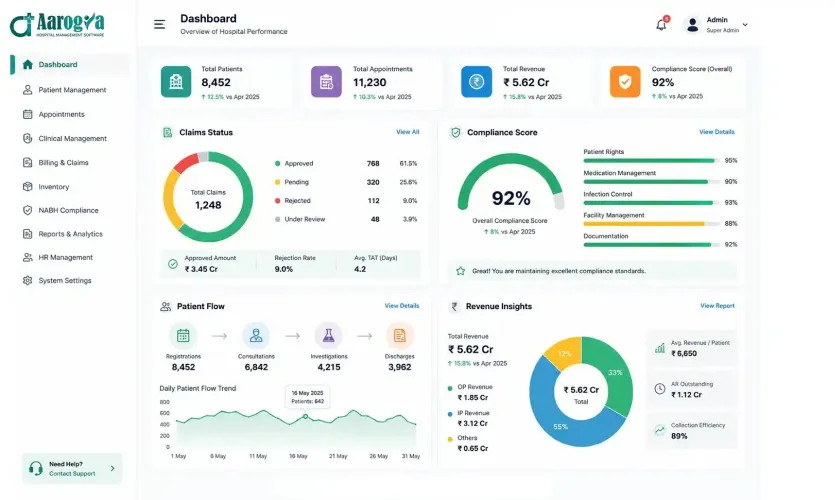Click the Total Appointments clipboard icon
Image resolution: width=835 pixels, height=500 pixels.
point(326,81)
